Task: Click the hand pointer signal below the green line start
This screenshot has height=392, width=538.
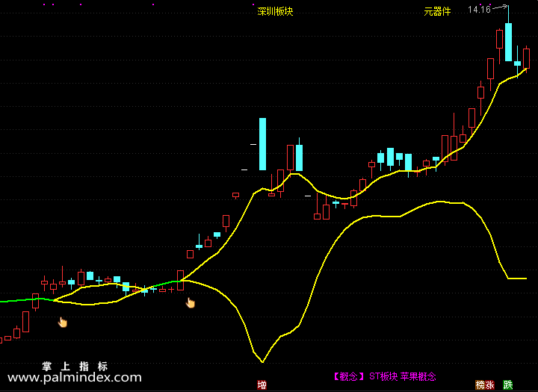Action: tap(63, 322)
